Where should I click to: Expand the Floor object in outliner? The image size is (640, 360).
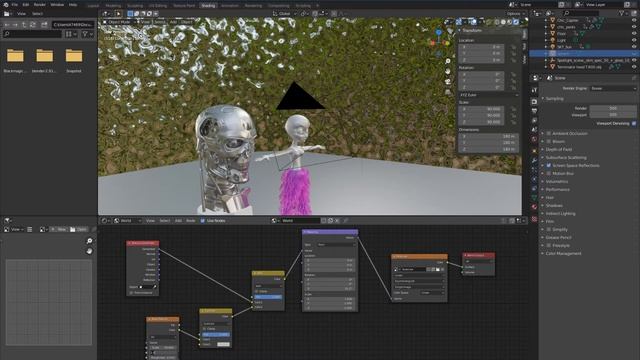tap(546, 33)
